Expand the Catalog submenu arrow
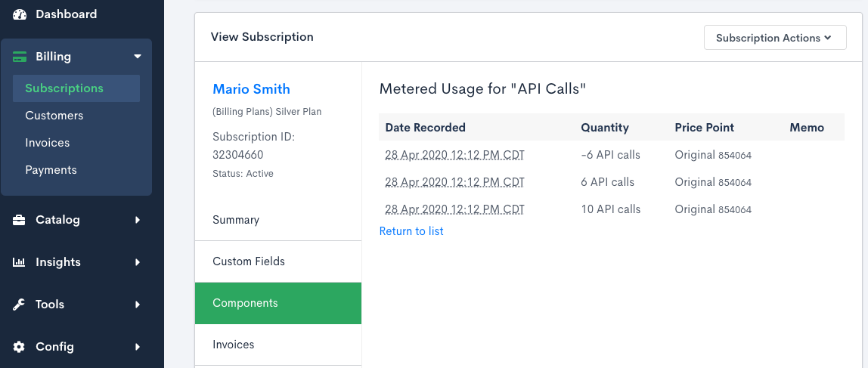The height and width of the screenshot is (368, 868). (x=138, y=220)
